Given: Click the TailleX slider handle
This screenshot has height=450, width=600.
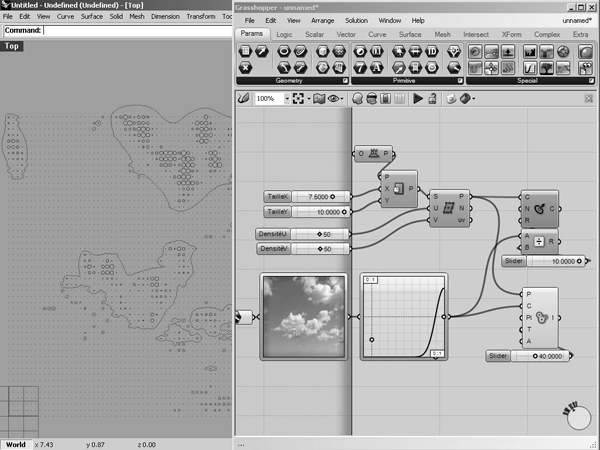Looking at the screenshot, I should pyautogui.click(x=332, y=197).
